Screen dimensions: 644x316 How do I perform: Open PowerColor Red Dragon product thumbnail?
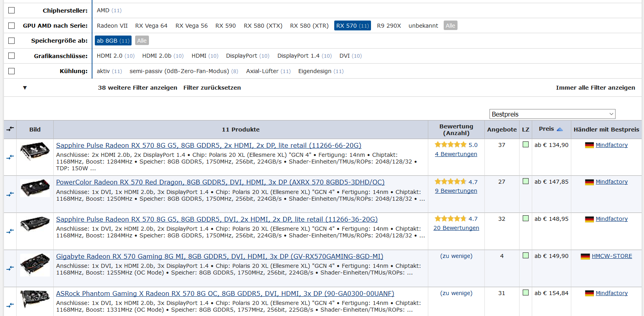(35, 188)
